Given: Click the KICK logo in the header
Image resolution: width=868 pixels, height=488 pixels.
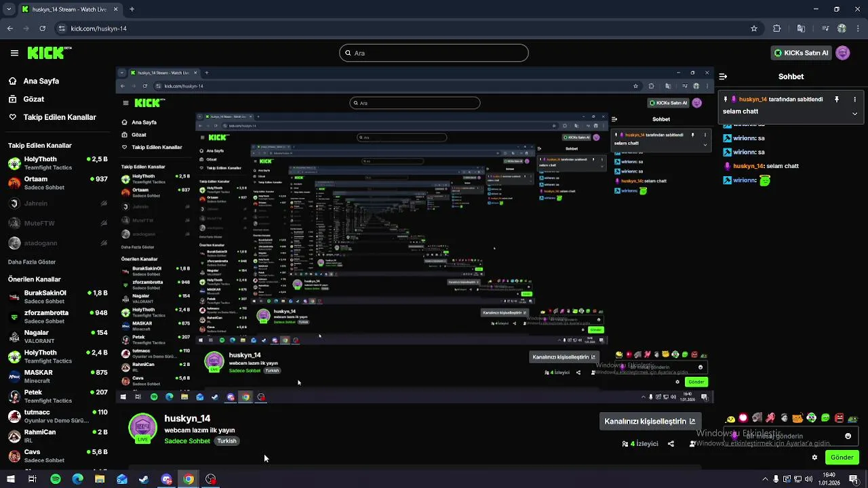Looking at the screenshot, I should coord(49,53).
